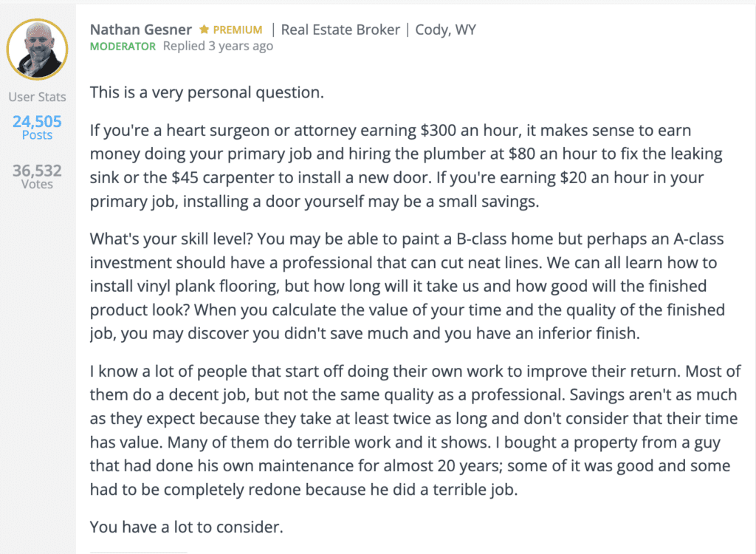The height and width of the screenshot is (554, 756).
Task: Click the 36,532 Votes stat icon area
Action: coord(36,171)
